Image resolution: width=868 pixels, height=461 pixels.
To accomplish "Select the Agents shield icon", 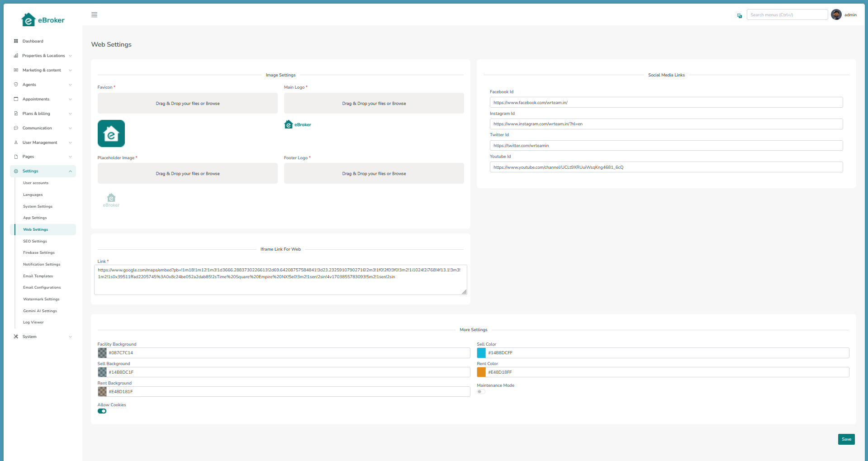I will [x=15, y=85].
